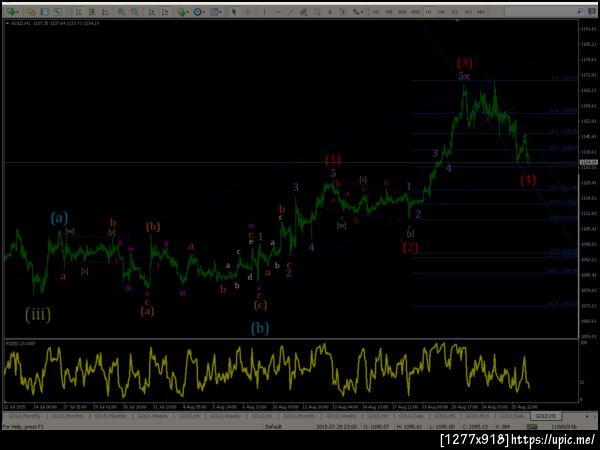Image resolution: width=600 pixels, height=450 pixels.
Task: Switch chart to bar chart style
Action: [79, 12]
